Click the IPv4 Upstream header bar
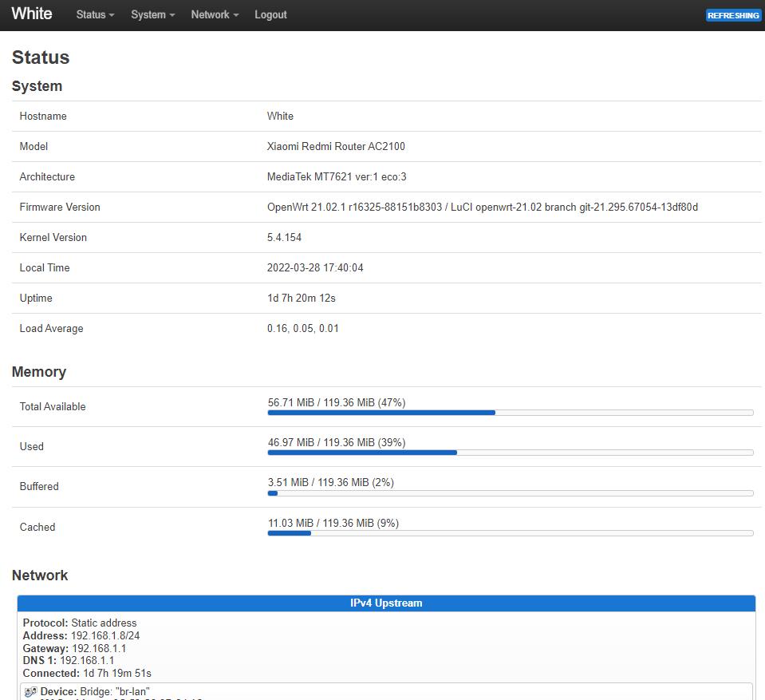The image size is (765, 700). 386,603
